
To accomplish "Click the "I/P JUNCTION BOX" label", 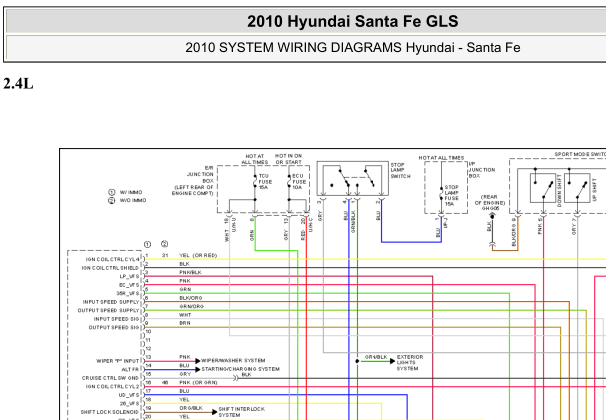I will click(482, 170).
